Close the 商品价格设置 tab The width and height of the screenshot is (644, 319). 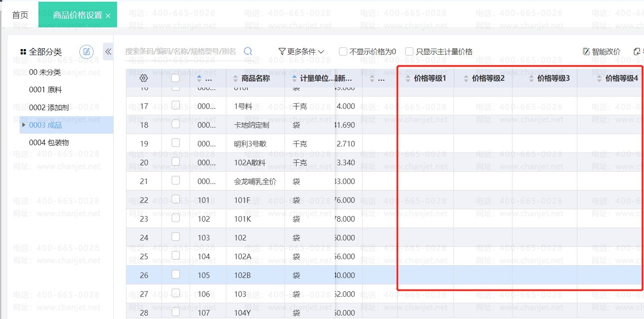click(x=108, y=16)
